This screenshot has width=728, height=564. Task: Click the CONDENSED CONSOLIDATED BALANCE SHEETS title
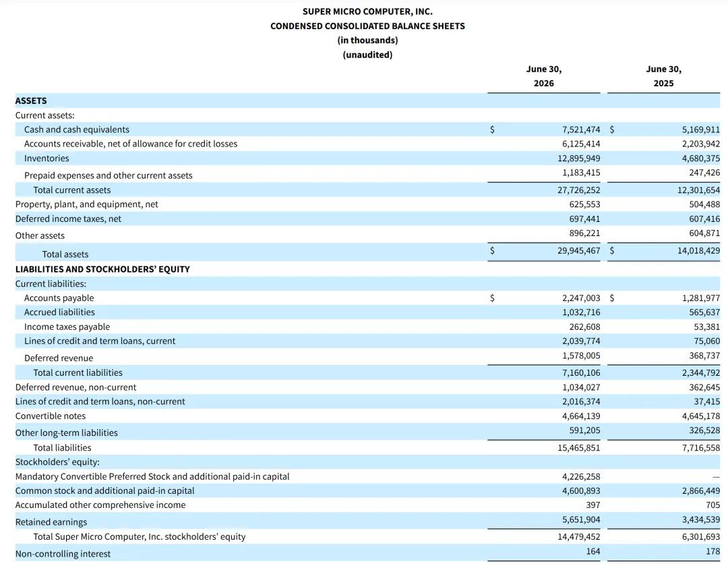click(367, 26)
